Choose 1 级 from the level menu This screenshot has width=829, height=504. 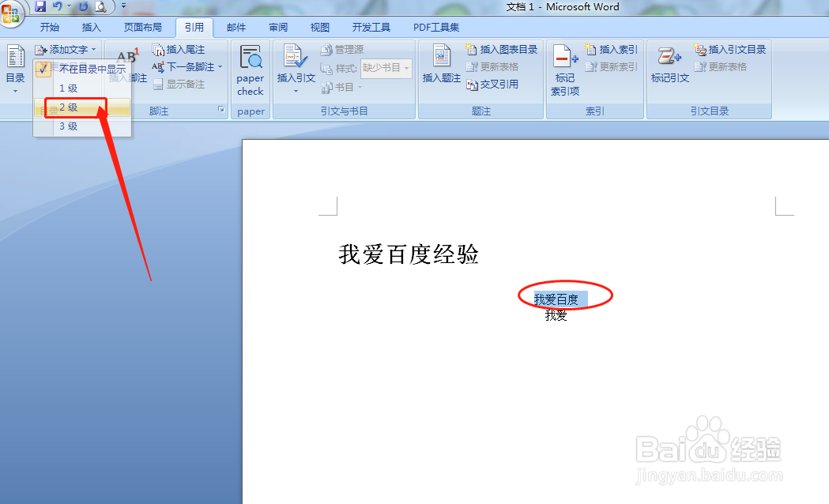click(82, 88)
